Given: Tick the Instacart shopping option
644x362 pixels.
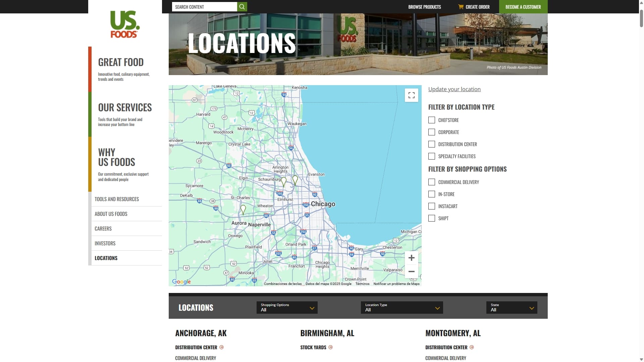Looking at the screenshot, I should coord(432,206).
